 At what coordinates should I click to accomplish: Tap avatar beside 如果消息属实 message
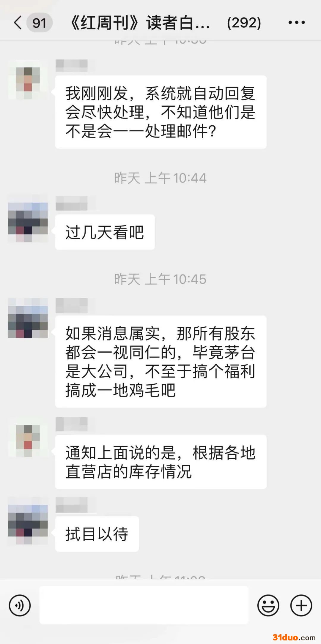(28, 318)
